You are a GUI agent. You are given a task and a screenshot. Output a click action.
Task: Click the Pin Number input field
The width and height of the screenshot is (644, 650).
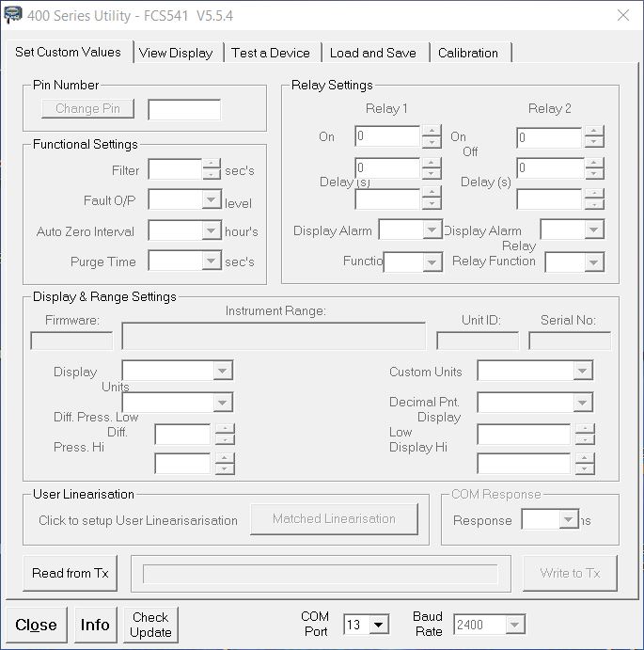184,109
